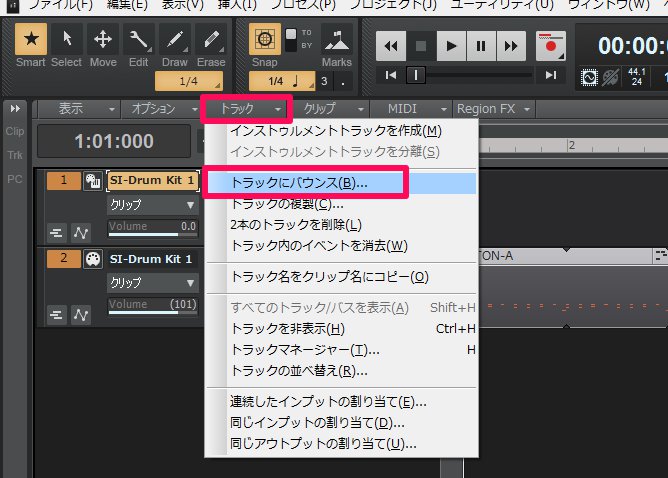Toggle track 1 automation lanes icon
Viewport: 668px width, 478px height.
click(x=81, y=233)
